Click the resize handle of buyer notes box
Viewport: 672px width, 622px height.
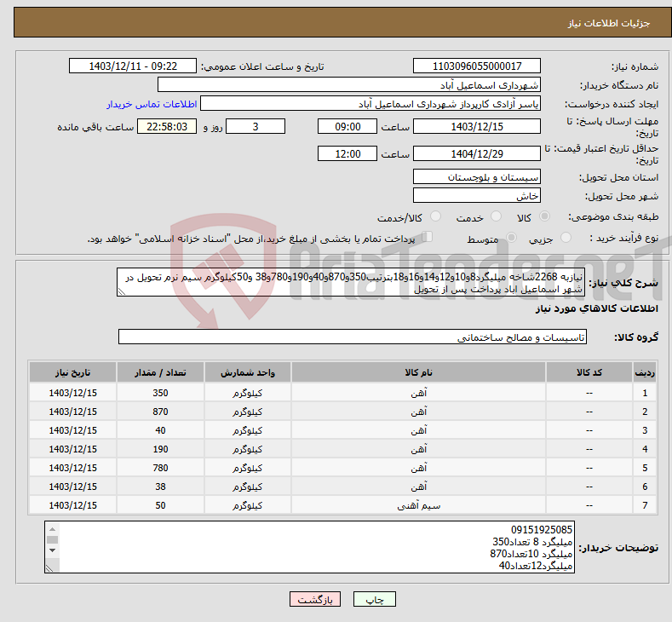(x=49, y=568)
